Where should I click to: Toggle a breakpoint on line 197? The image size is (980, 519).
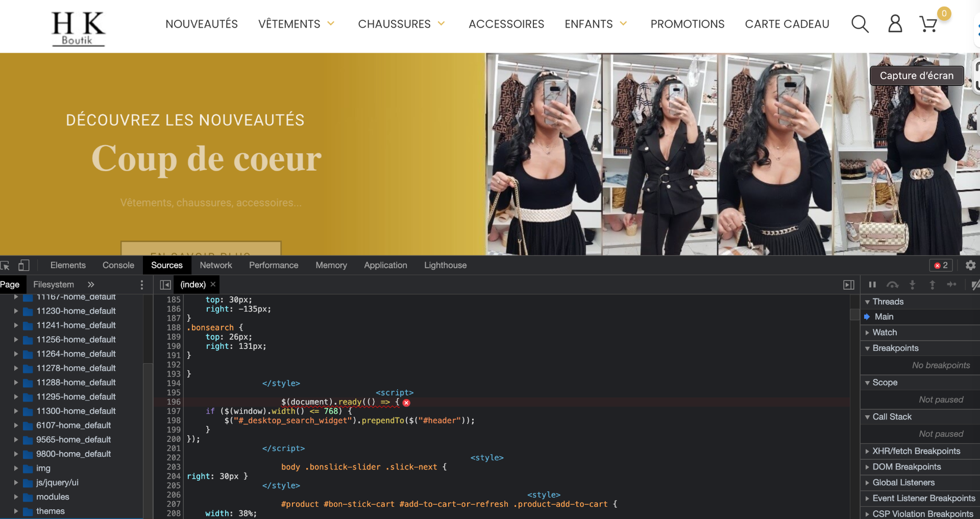pyautogui.click(x=174, y=411)
